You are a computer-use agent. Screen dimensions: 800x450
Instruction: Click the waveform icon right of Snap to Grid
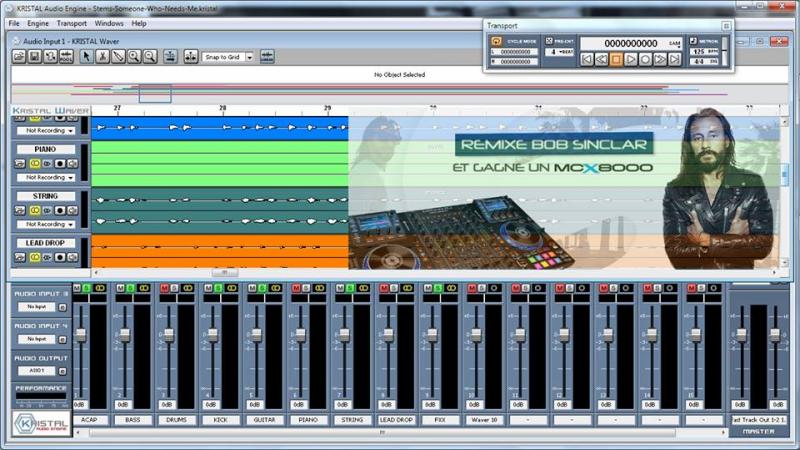pyautogui.click(x=267, y=57)
